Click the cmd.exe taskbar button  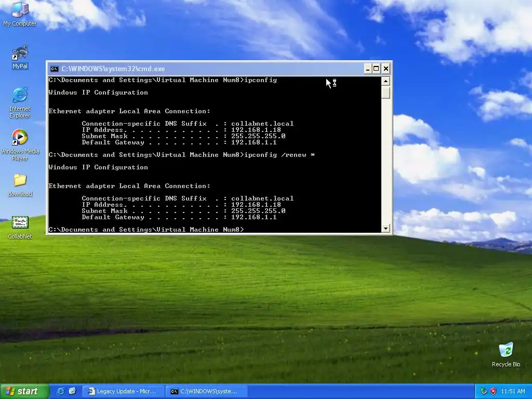[207, 391]
